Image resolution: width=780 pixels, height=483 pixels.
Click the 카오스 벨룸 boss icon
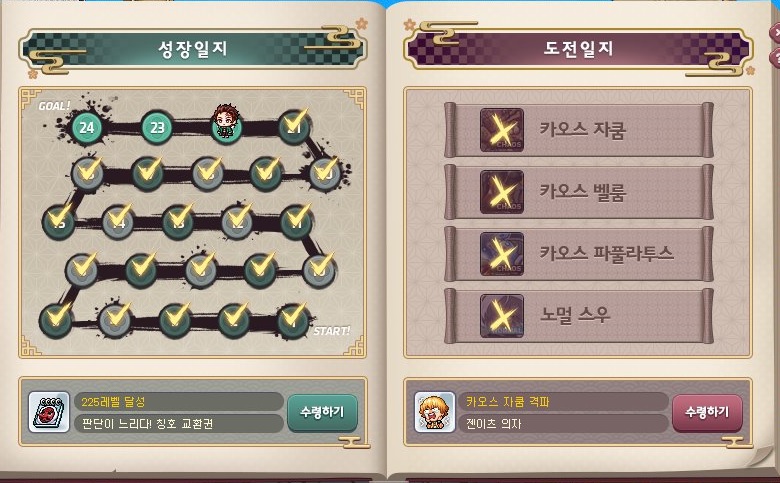501,192
